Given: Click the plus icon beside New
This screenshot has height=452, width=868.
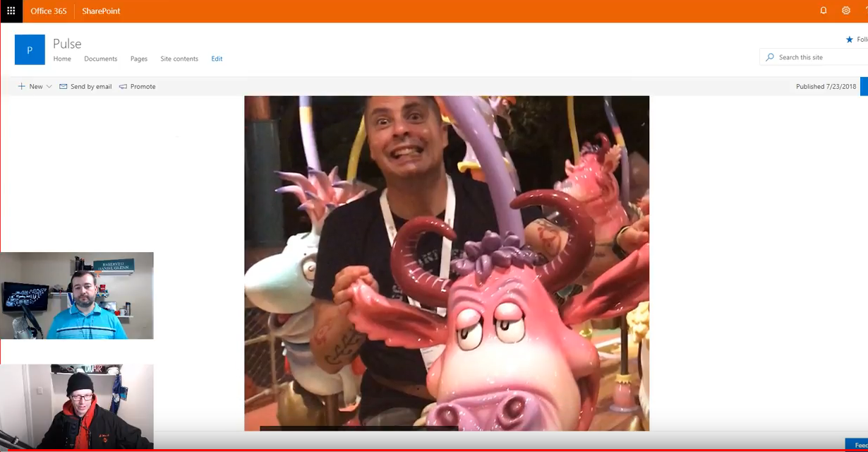Looking at the screenshot, I should [x=22, y=86].
